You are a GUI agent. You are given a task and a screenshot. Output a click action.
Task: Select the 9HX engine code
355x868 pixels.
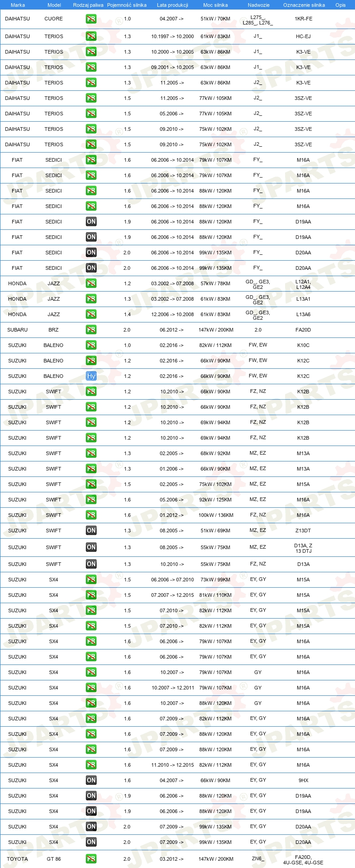[x=303, y=780]
